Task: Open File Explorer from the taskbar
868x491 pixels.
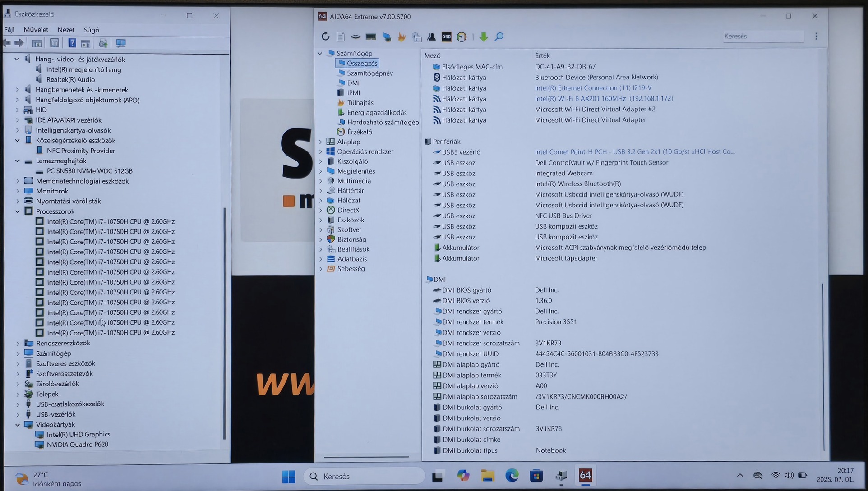Action: pyautogui.click(x=487, y=476)
